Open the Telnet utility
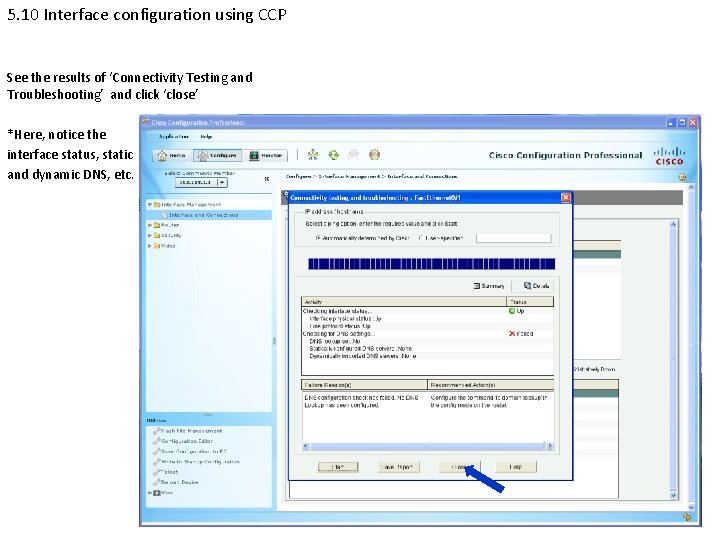 click(166, 472)
